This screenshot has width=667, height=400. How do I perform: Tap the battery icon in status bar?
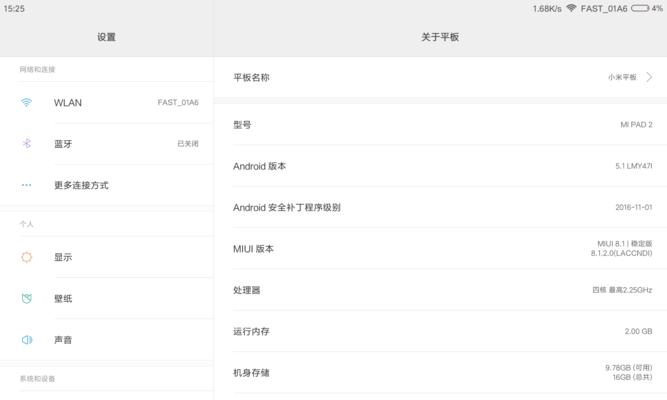tap(640, 8)
